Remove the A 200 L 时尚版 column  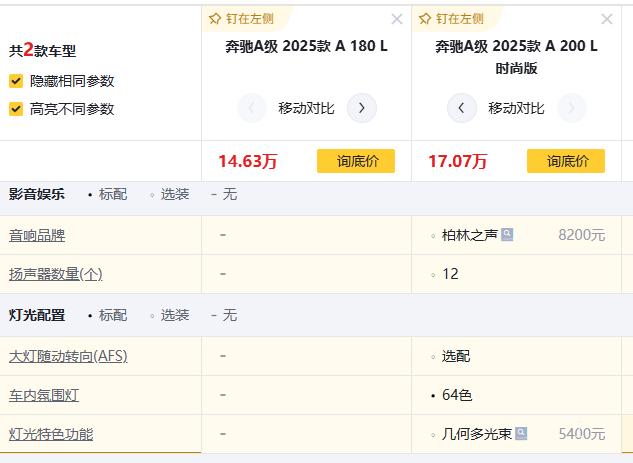607,19
